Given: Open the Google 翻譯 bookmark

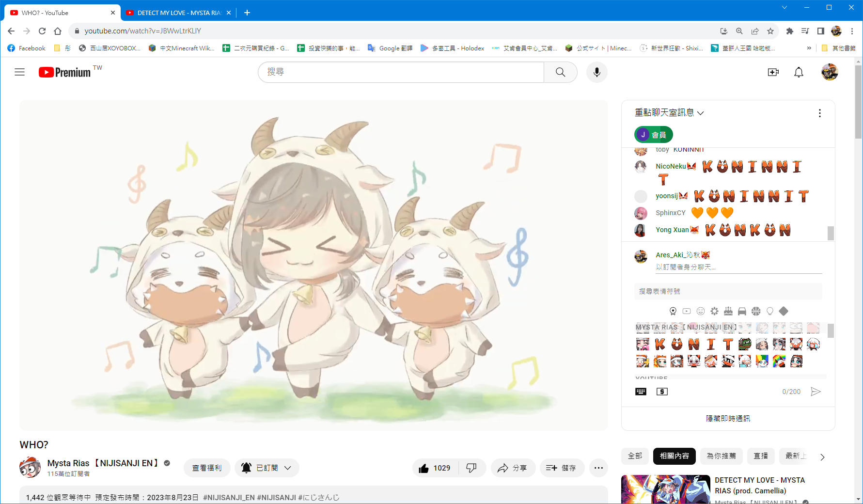Looking at the screenshot, I should tap(390, 48).
